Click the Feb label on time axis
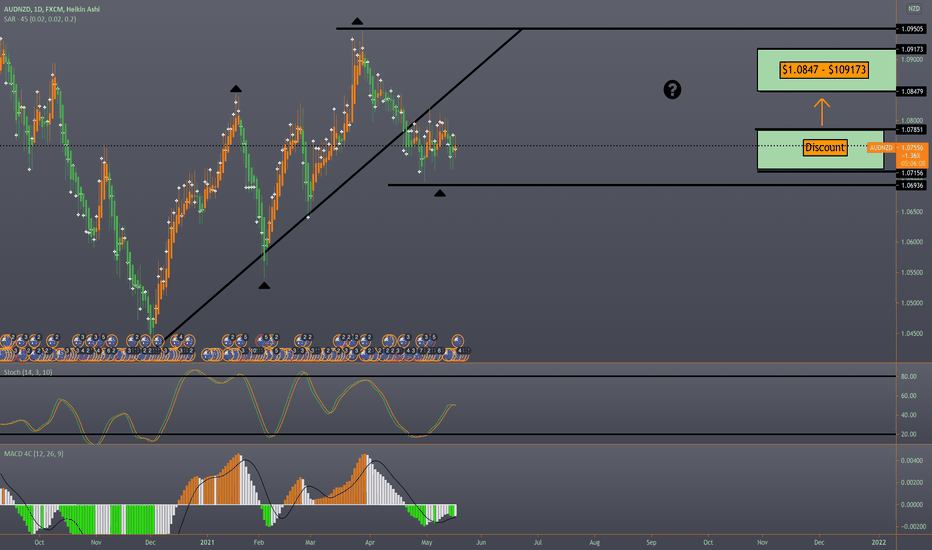932x550 pixels. pyautogui.click(x=259, y=542)
